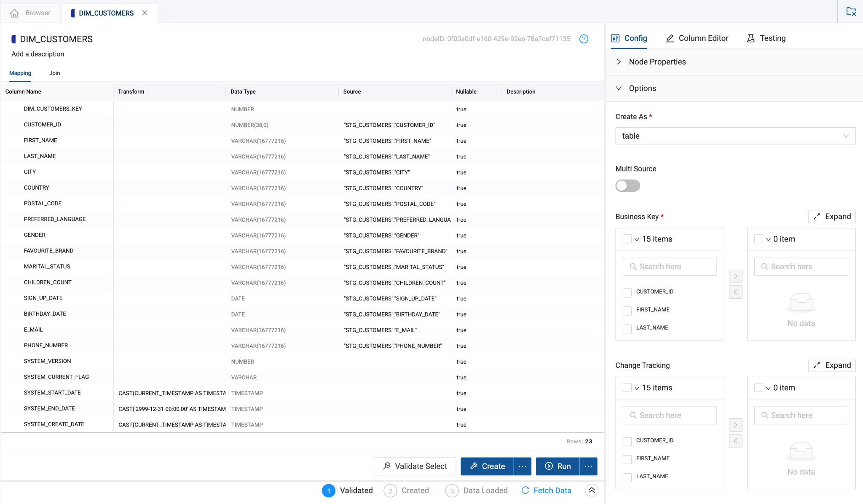Collapse the bottom panel with double chevron

[x=592, y=491]
